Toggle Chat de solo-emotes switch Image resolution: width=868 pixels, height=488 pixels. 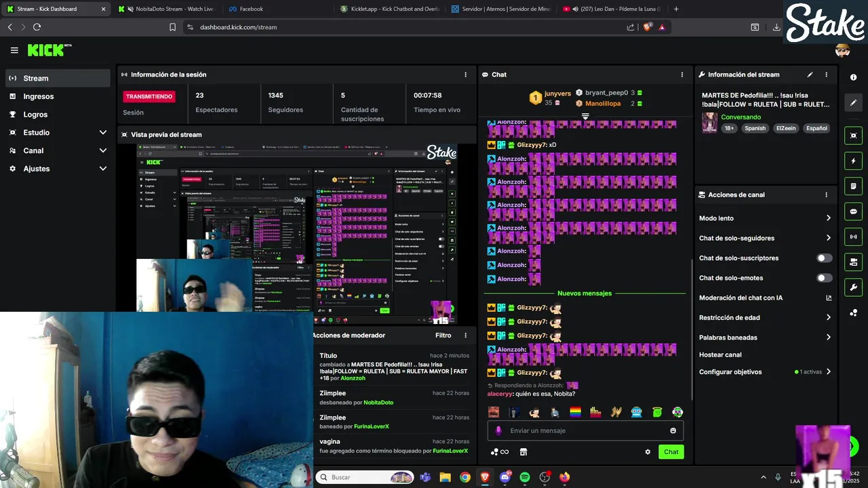click(824, 278)
